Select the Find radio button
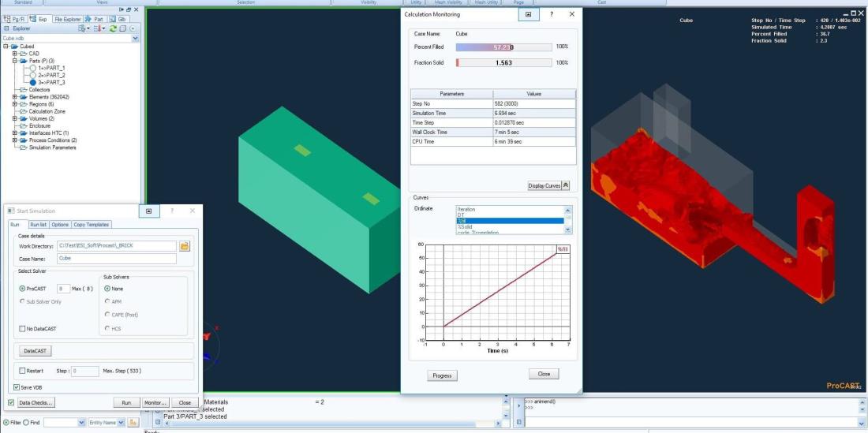 [25, 423]
